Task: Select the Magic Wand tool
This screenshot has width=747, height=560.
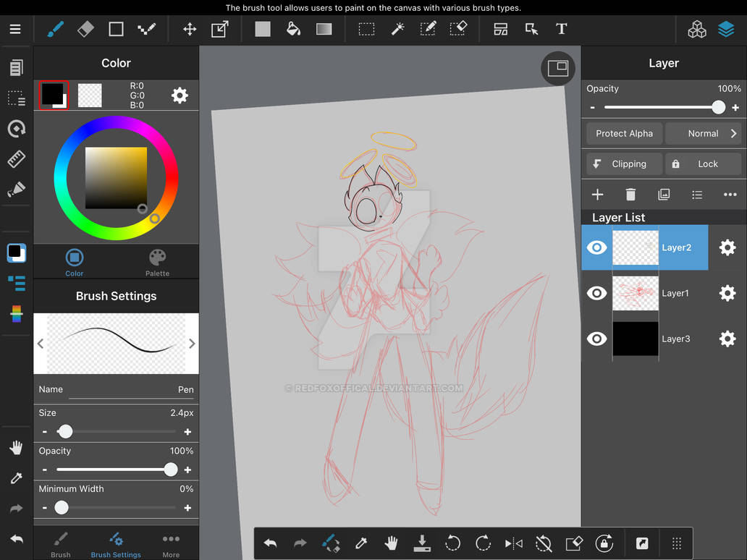Action: [397, 29]
